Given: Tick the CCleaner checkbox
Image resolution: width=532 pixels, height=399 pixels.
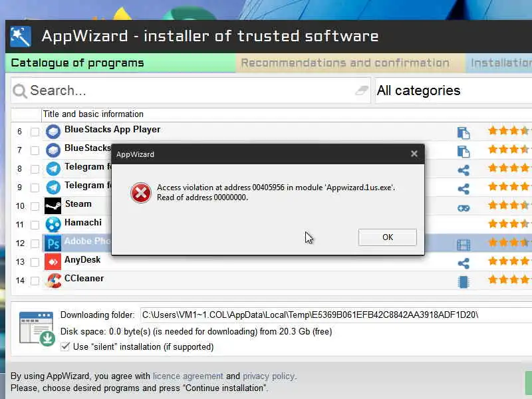Looking at the screenshot, I should coord(35,281).
